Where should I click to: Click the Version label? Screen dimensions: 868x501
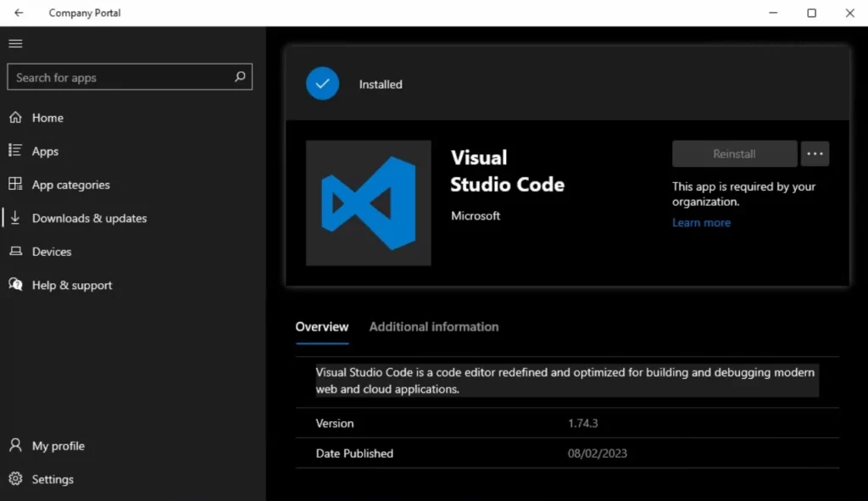tap(335, 424)
